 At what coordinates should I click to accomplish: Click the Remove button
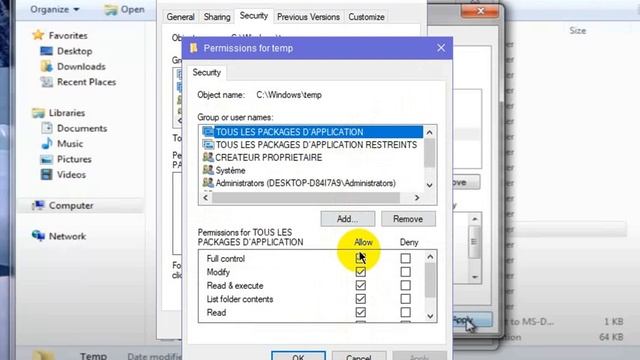pyautogui.click(x=408, y=219)
